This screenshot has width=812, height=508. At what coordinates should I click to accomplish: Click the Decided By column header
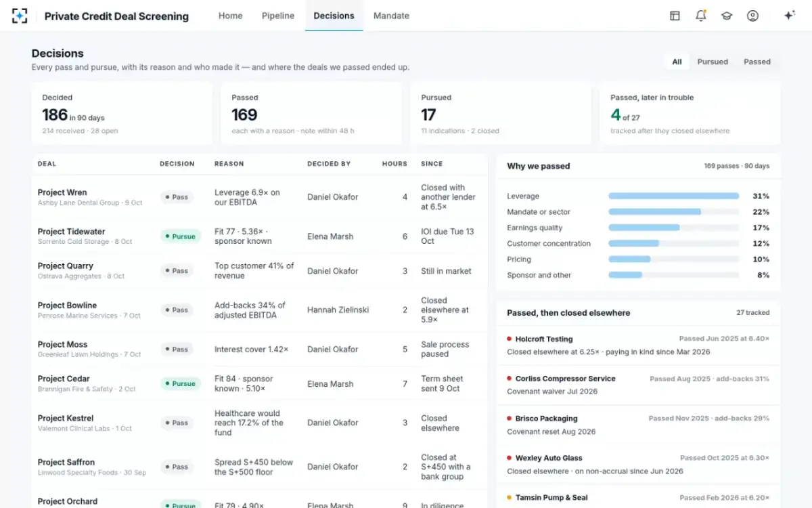pyautogui.click(x=329, y=164)
